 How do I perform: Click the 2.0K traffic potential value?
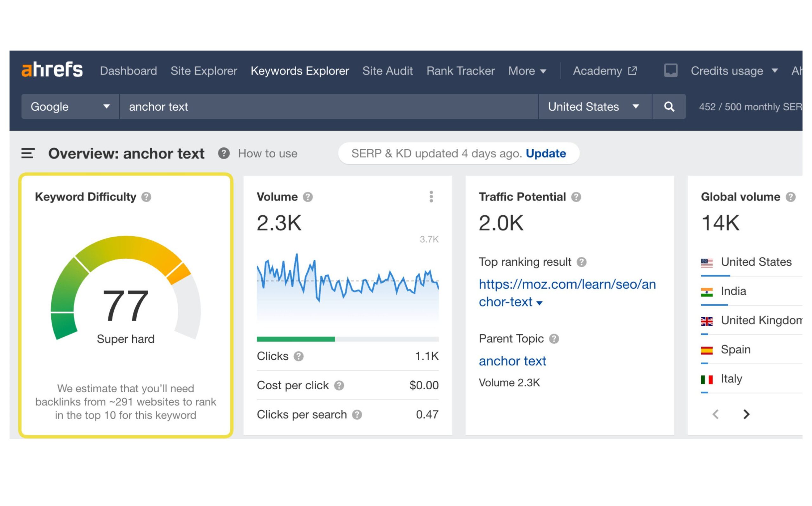click(501, 223)
